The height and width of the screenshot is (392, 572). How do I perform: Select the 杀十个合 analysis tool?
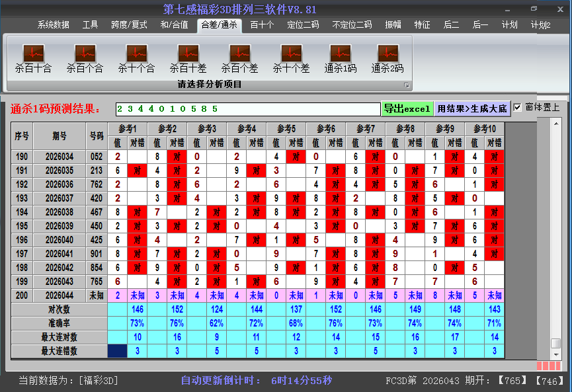pyautogui.click(x=136, y=56)
